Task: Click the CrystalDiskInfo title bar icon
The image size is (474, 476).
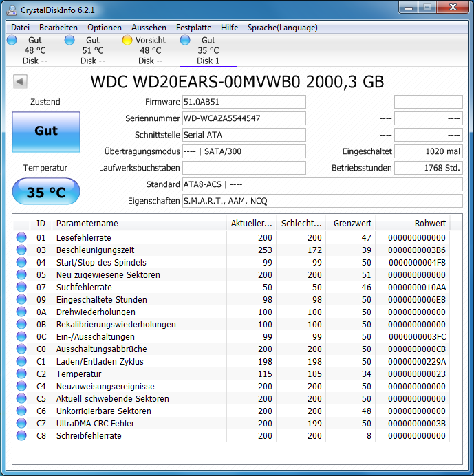Action: point(12,10)
